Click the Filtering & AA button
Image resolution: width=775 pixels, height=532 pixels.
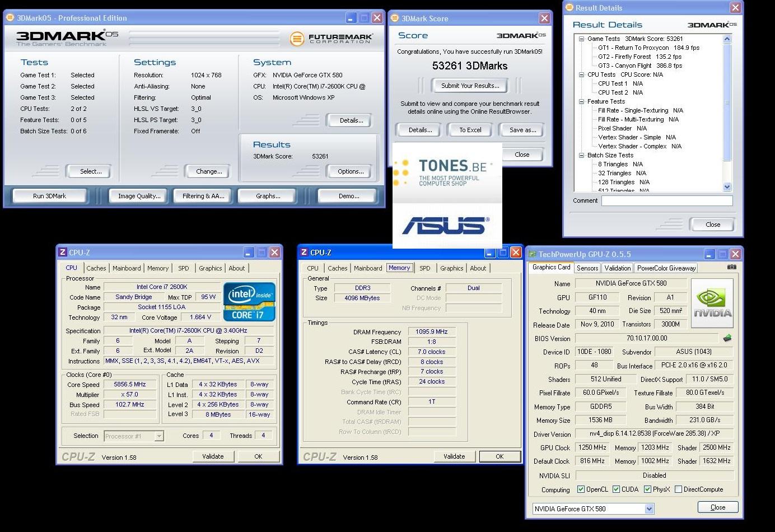(203, 196)
